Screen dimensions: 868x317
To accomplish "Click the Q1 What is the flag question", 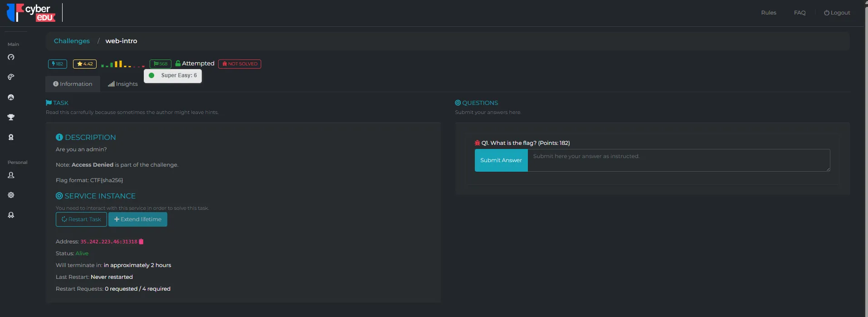I will coord(526,143).
